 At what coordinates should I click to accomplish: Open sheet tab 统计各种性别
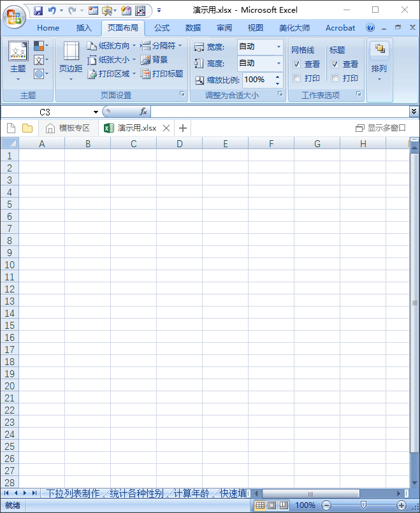[x=136, y=493]
